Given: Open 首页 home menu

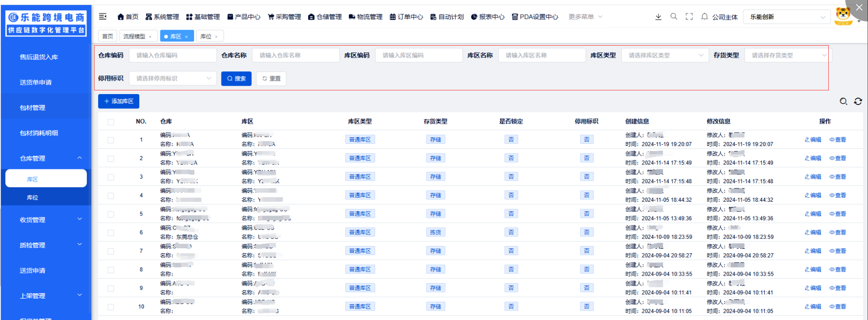Looking at the screenshot, I should (128, 17).
